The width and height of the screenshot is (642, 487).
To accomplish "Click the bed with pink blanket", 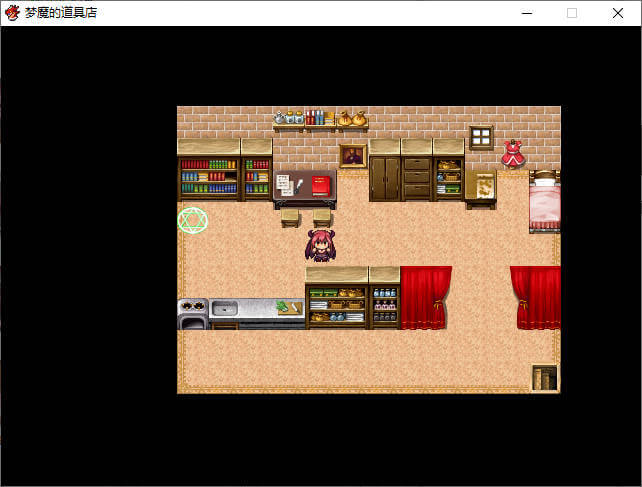I will pos(544,203).
